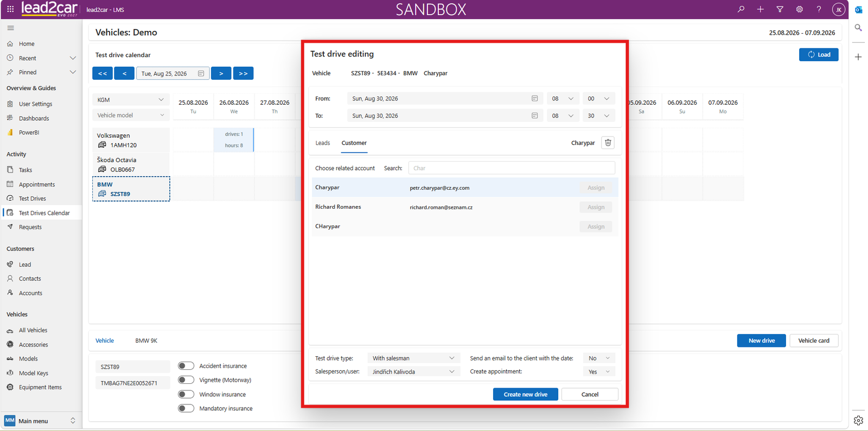The height and width of the screenshot is (431, 868).
Task: Expand the Pinned section in the sidebar
Action: (73, 72)
